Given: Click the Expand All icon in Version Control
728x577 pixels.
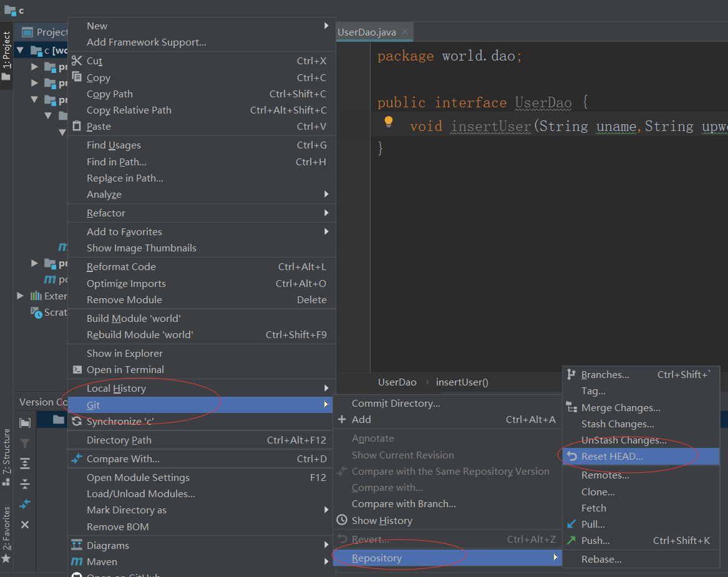Looking at the screenshot, I should (x=25, y=463).
